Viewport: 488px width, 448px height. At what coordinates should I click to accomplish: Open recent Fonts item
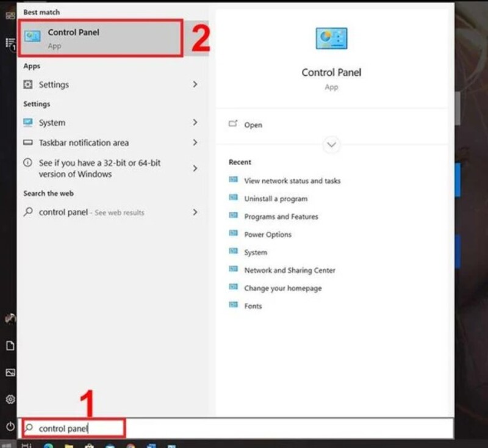click(x=253, y=306)
